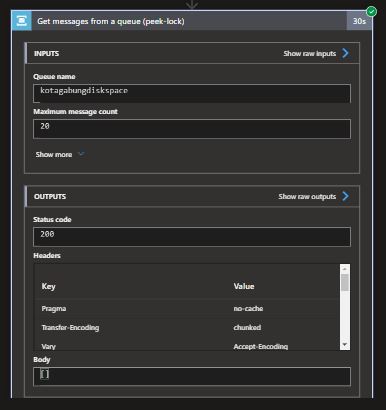
Task: Select the Maximum message count field
Action: tap(192, 129)
